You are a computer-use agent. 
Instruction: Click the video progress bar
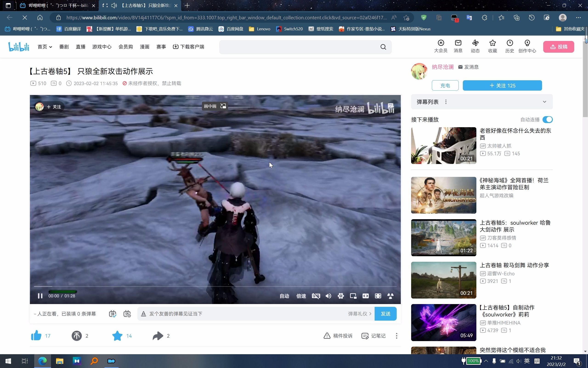click(x=215, y=287)
